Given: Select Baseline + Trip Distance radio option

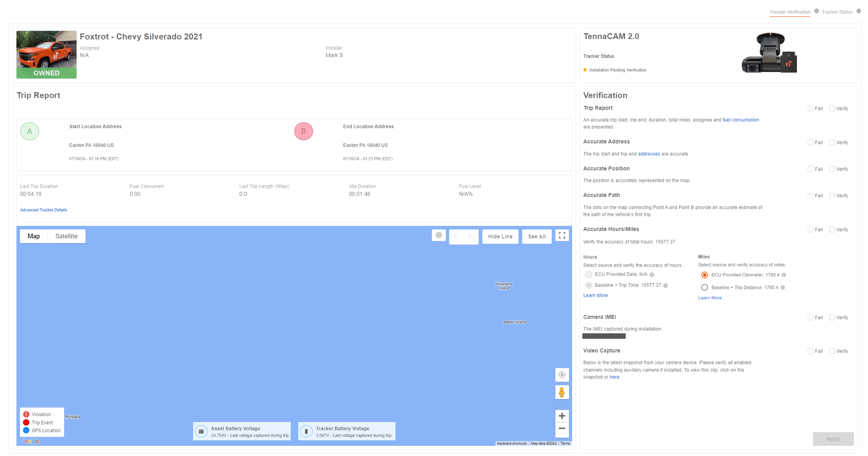Looking at the screenshot, I should (704, 288).
